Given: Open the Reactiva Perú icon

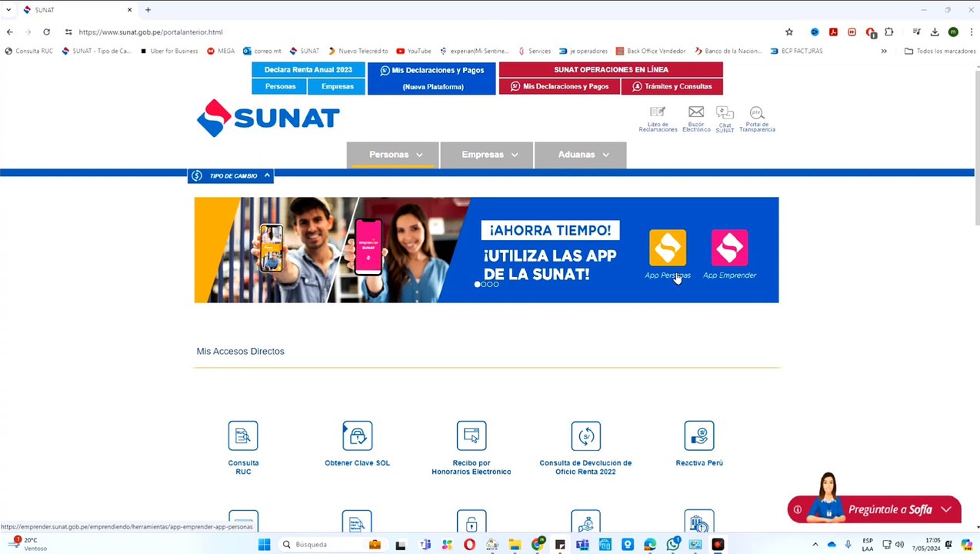Looking at the screenshot, I should 699,436.
